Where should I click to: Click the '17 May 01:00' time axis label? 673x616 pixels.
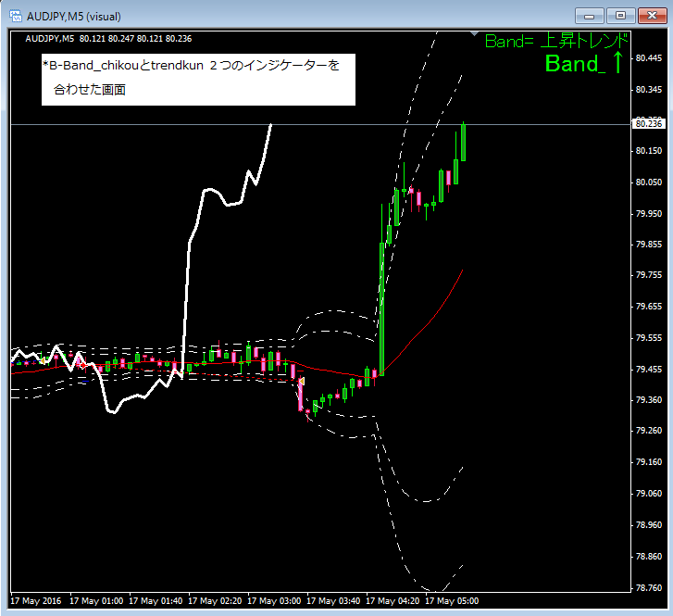(96, 601)
